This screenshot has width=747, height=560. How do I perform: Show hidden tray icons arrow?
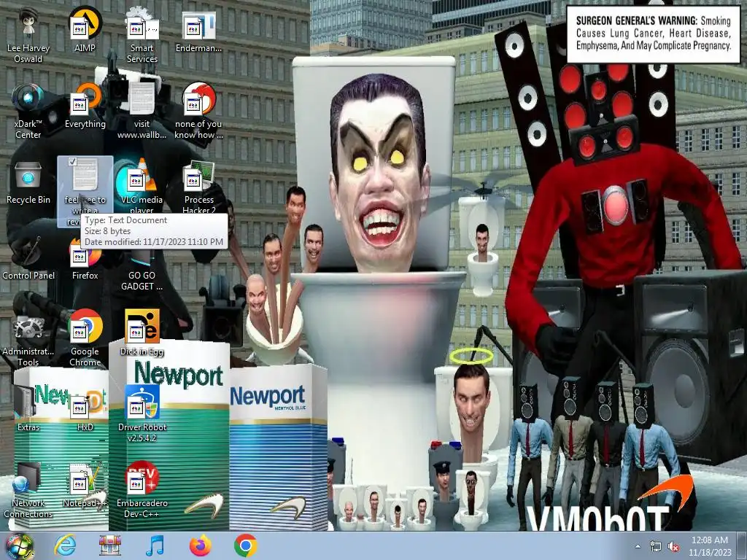pos(638,546)
